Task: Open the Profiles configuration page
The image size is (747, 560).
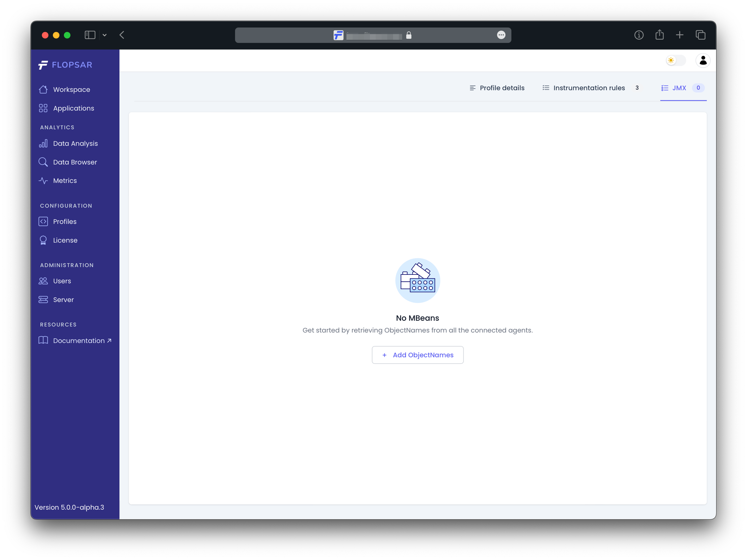Action: (65, 221)
